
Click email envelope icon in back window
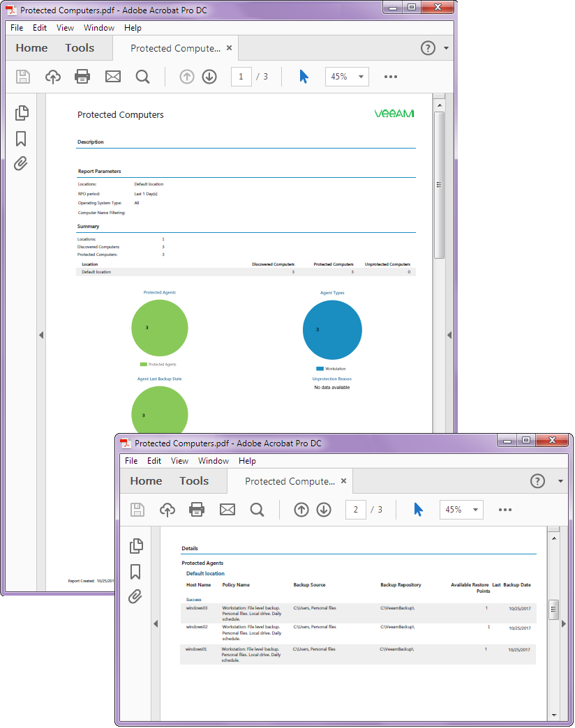tap(113, 77)
